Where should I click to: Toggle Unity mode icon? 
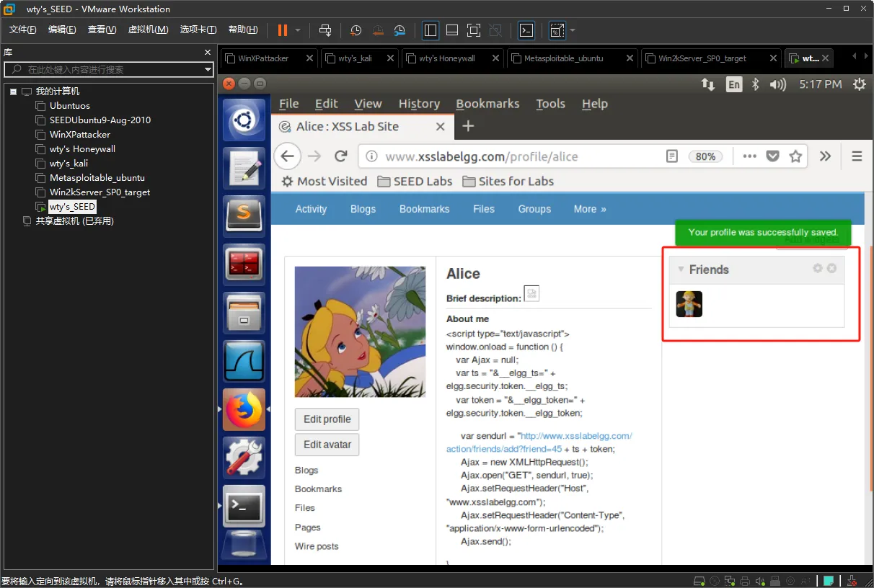(495, 30)
